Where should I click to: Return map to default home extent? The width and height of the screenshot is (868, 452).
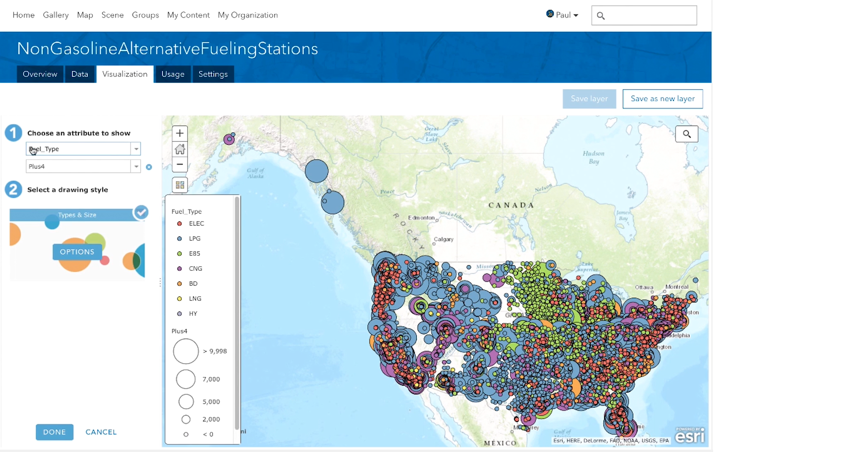180,149
